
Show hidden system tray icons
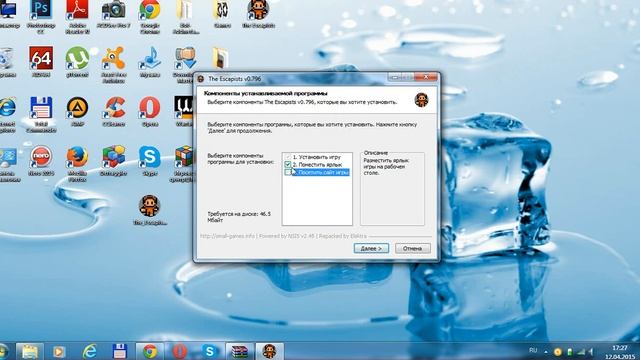coord(546,351)
